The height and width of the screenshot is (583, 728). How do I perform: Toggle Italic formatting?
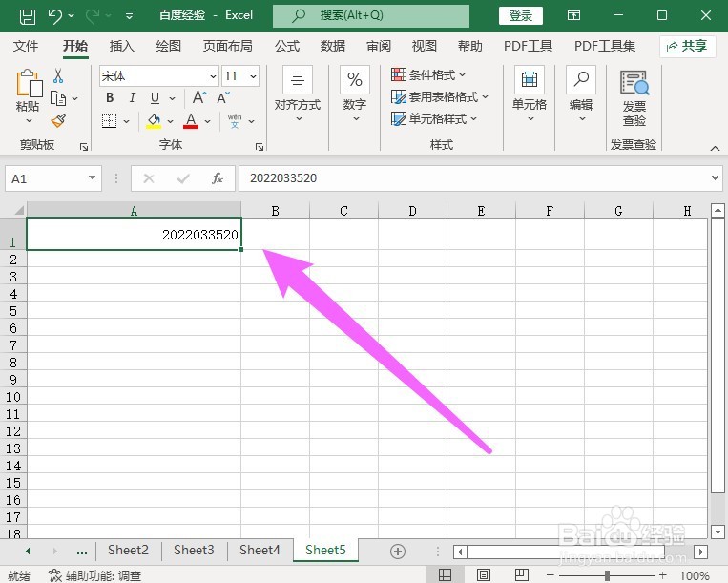[x=133, y=97]
